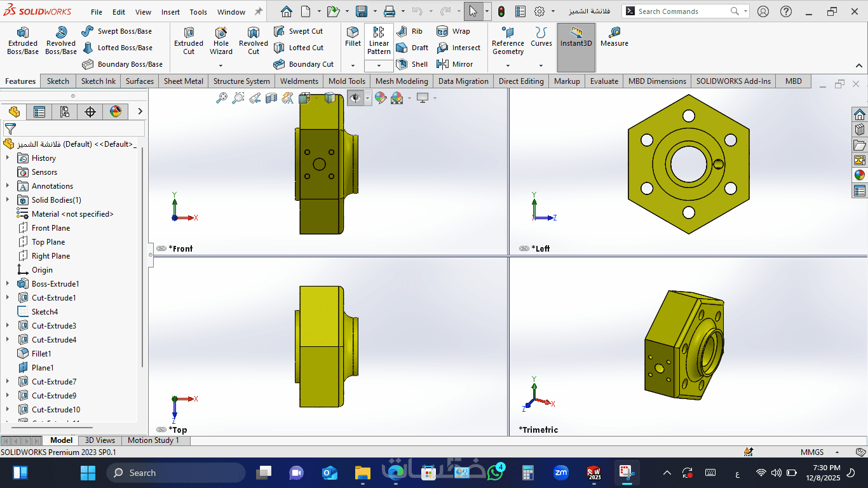Switch to the Evaluate tab
Screen dimensions: 868x488
pos(604,81)
